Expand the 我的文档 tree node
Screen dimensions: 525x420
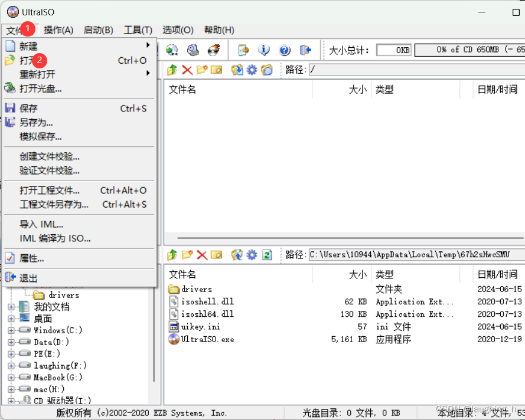click(11, 307)
